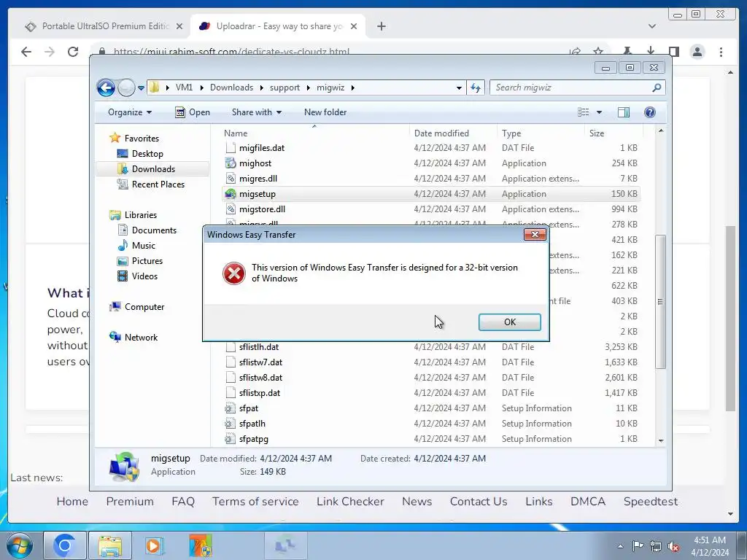Click the file list vertical scrollbar thumb

[x=660, y=302]
